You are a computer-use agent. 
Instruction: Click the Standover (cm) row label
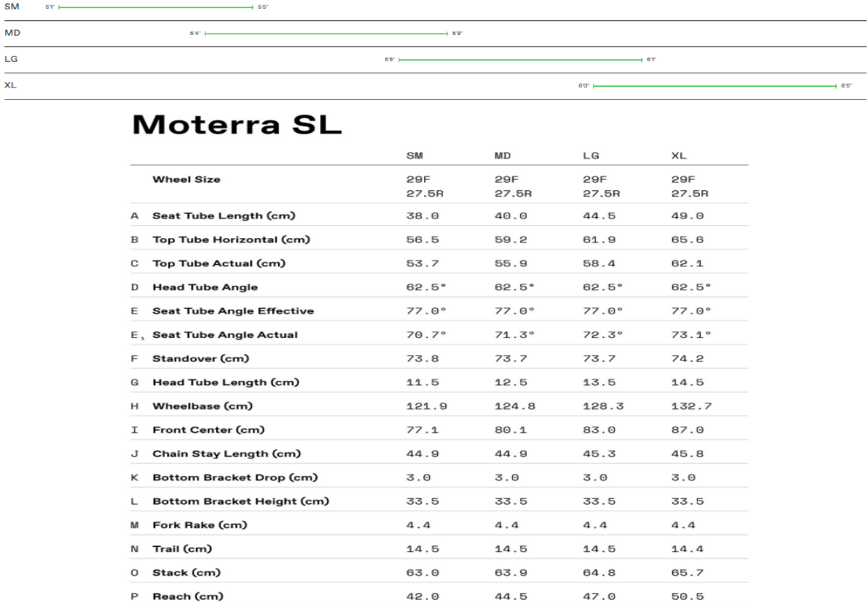click(201, 358)
